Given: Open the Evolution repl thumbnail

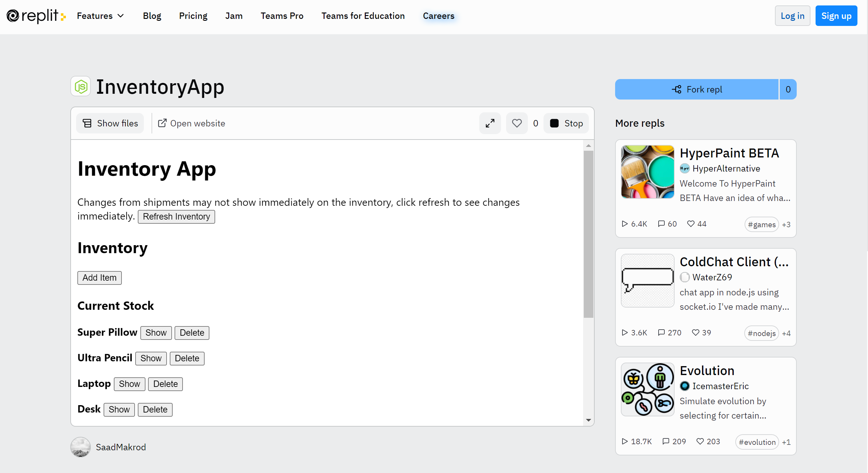Looking at the screenshot, I should coord(647,389).
